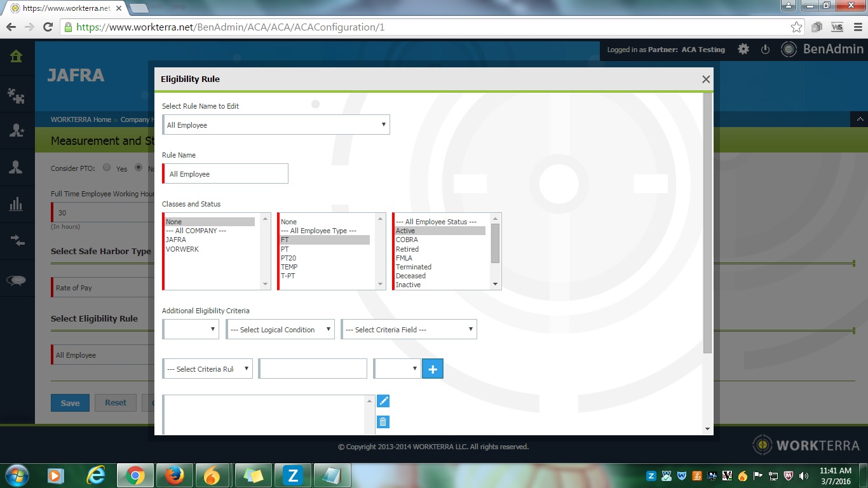Click the Rule Name text field
Image resolution: width=868 pixels, height=488 pixels.
click(226, 174)
